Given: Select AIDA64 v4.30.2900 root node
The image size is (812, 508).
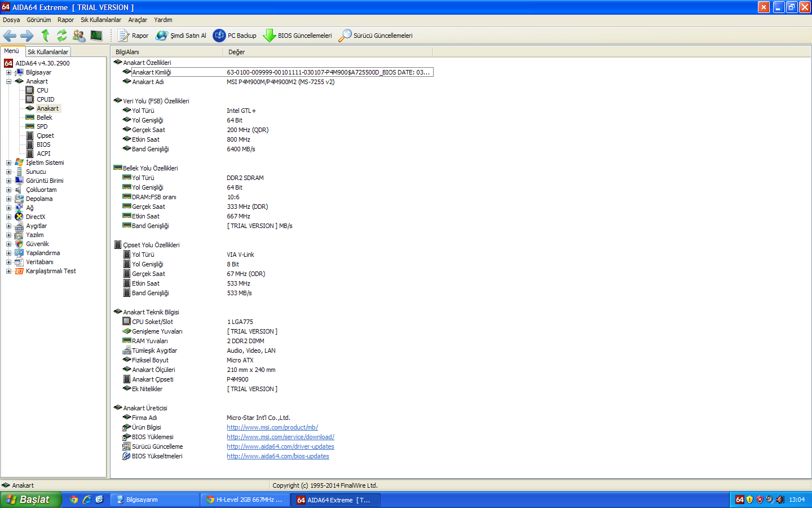Looking at the screenshot, I should tap(42, 63).
